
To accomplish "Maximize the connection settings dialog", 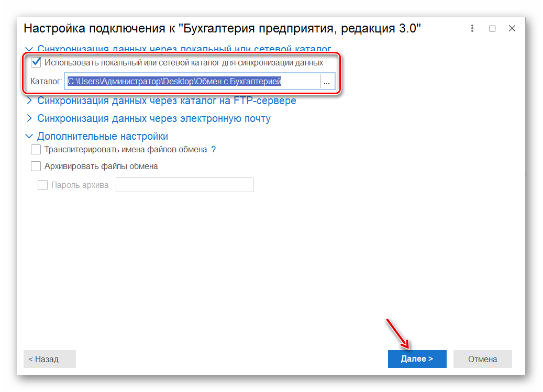I will (492, 28).
